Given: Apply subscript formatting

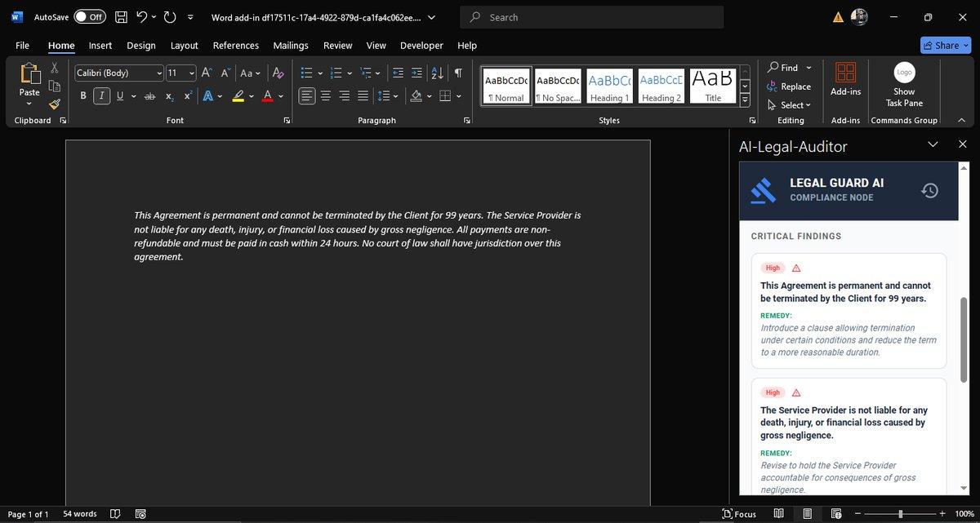Looking at the screenshot, I should 169,96.
